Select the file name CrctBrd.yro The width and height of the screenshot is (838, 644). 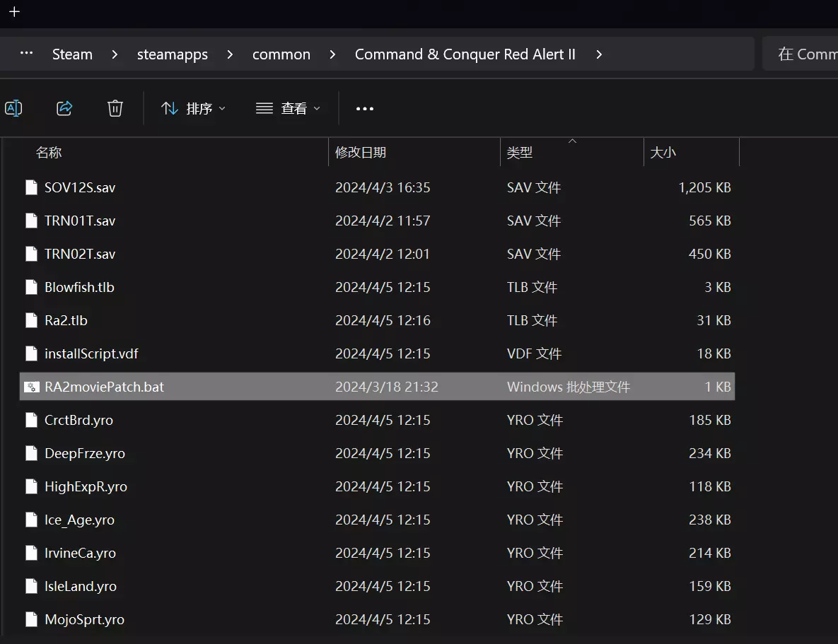[x=78, y=420]
